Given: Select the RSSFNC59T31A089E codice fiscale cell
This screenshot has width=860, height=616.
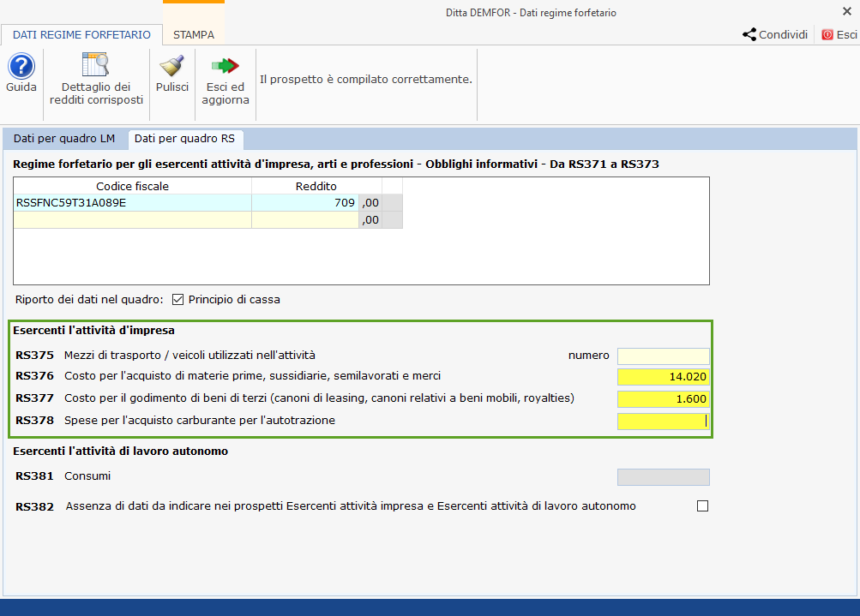Looking at the screenshot, I should click(133, 203).
